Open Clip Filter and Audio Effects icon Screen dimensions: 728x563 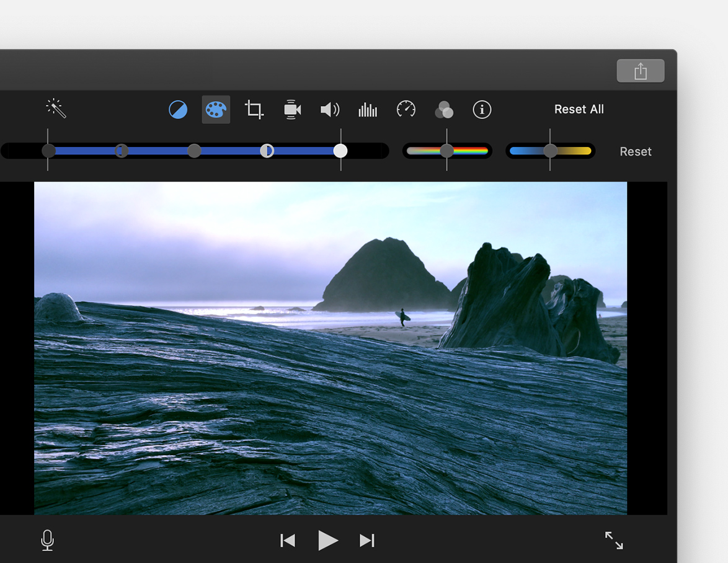[444, 110]
